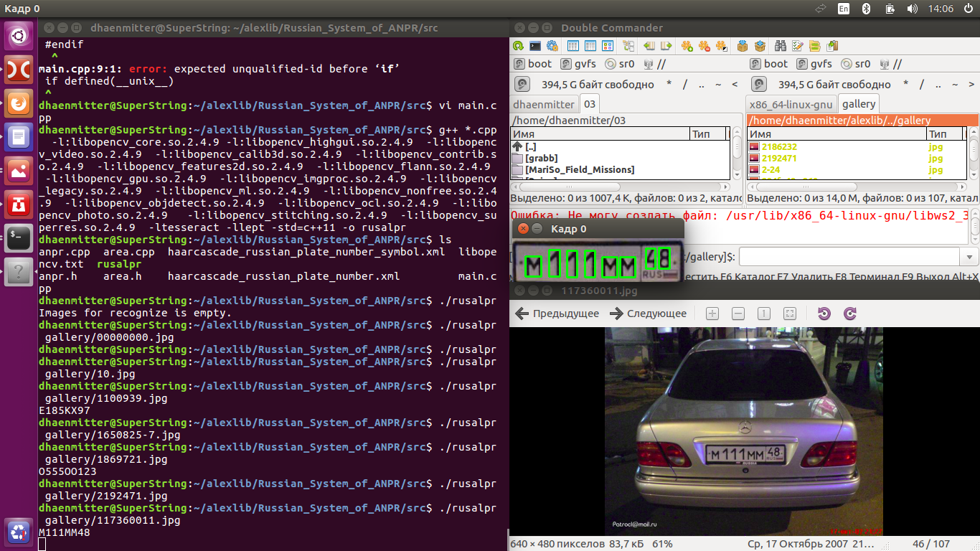Open the search binoculars icon
Image resolution: width=980 pixels, height=551 pixels.
[x=781, y=46]
